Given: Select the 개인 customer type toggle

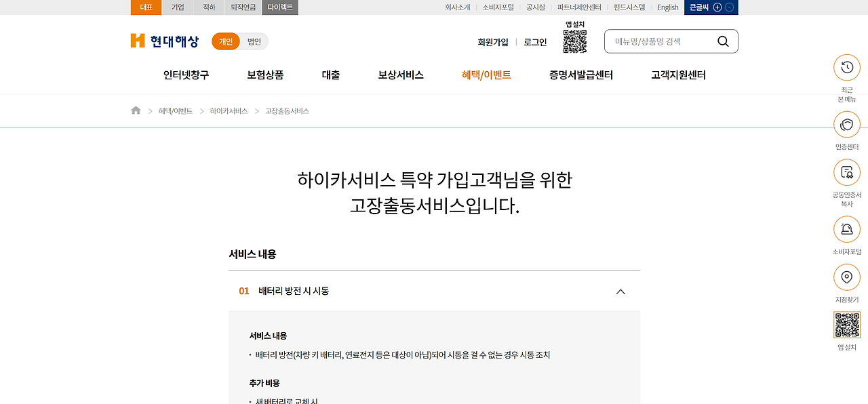Looking at the screenshot, I should point(226,41).
